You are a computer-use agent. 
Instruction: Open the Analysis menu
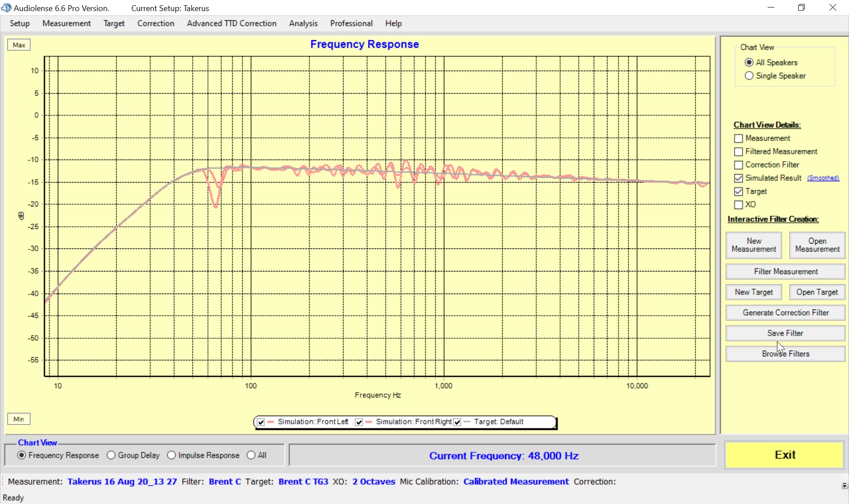pos(303,23)
